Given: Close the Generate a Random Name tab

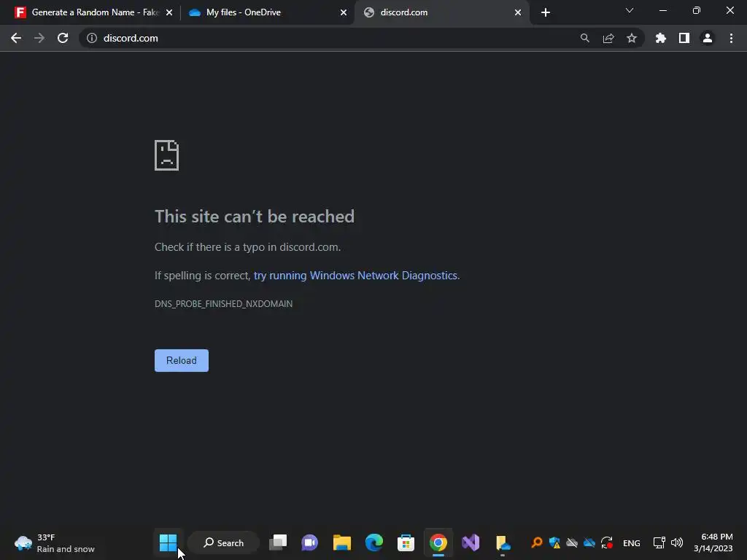Looking at the screenshot, I should pyautogui.click(x=169, y=12).
